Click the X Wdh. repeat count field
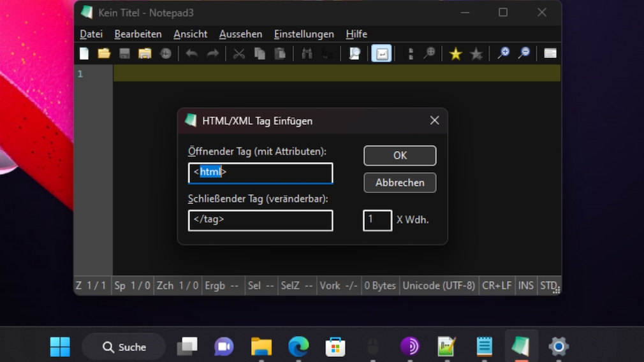644x362 pixels. [377, 221]
